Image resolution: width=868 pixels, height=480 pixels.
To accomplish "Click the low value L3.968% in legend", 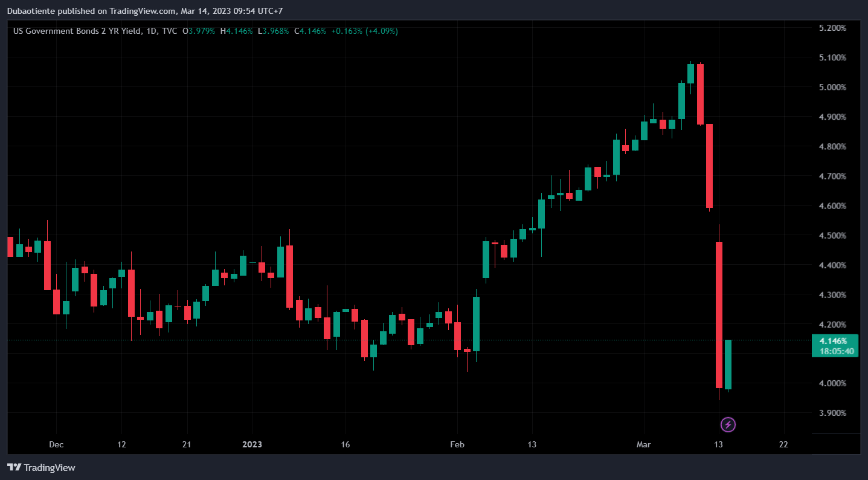I will pos(273,31).
